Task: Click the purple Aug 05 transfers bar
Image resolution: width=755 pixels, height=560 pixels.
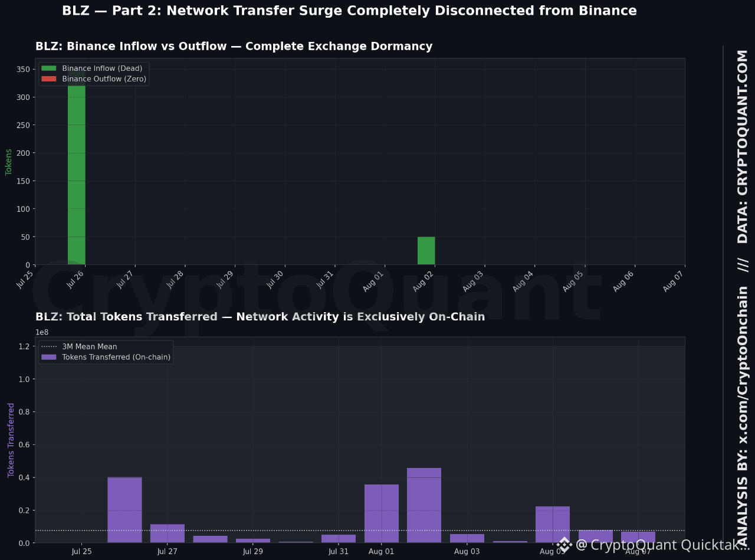Action: [x=553, y=525]
